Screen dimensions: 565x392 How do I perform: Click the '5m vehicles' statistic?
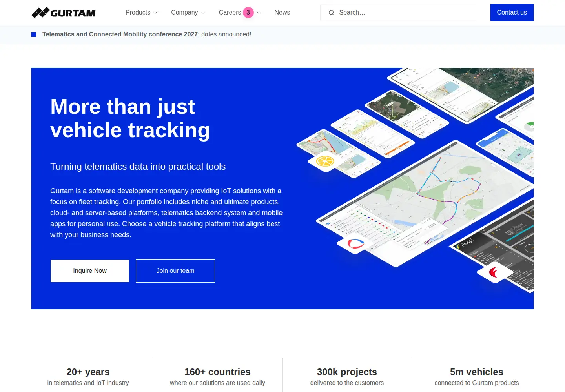[x=476, y=372]
